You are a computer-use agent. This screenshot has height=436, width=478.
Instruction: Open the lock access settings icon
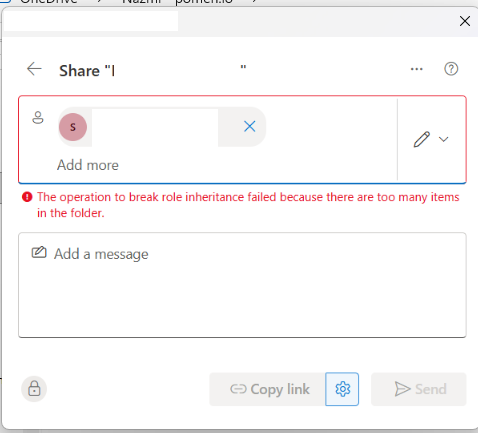click(34, 389)
